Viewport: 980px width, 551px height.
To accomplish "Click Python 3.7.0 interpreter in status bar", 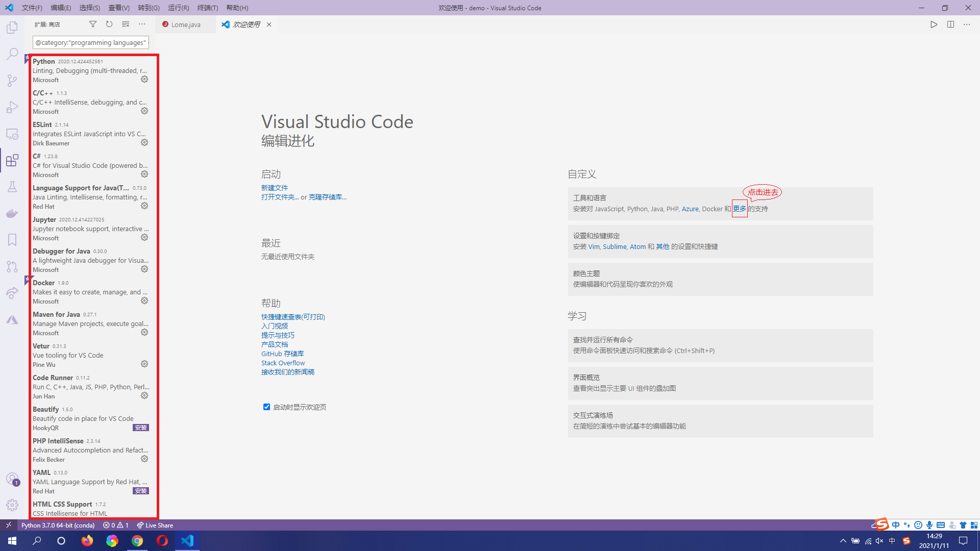I will click(58, 525).
